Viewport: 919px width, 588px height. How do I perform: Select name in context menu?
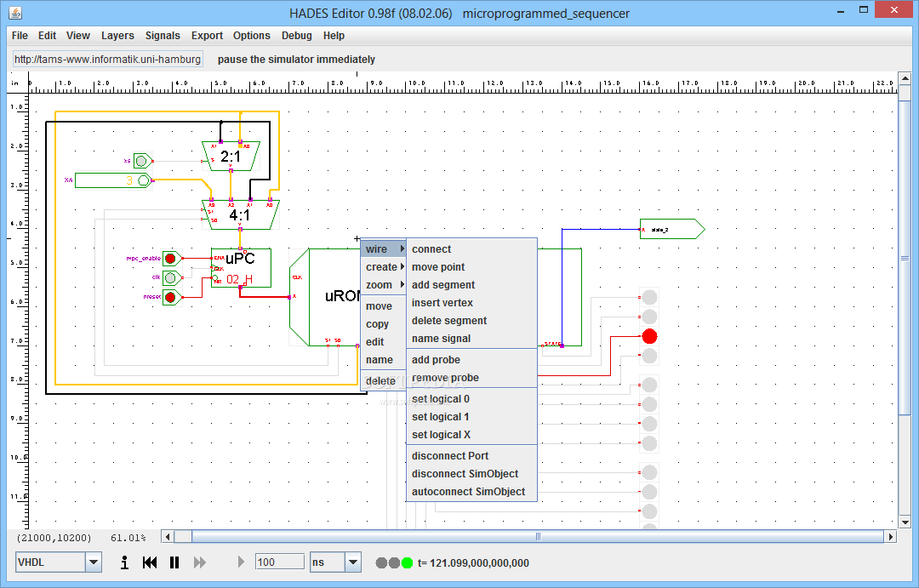(383, 360)
